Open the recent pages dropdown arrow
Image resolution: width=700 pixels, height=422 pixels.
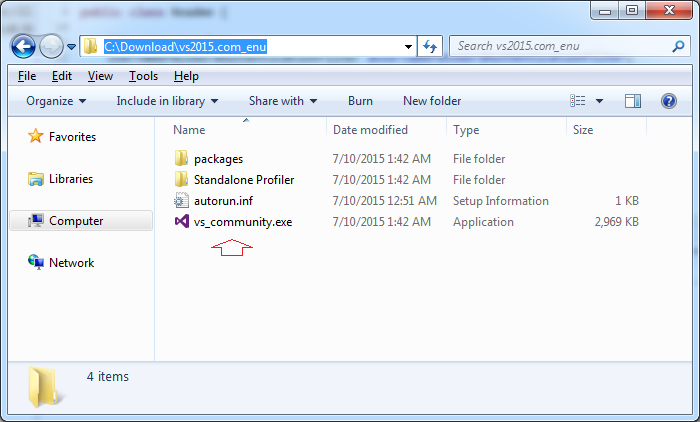(x=71, y=46)
